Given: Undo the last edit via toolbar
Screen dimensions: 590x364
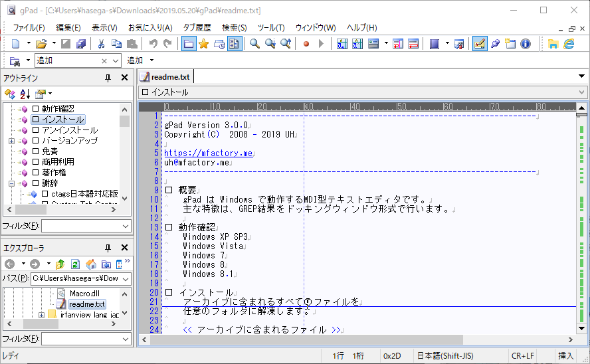Looking at the screenshot, I should [153, 44].
